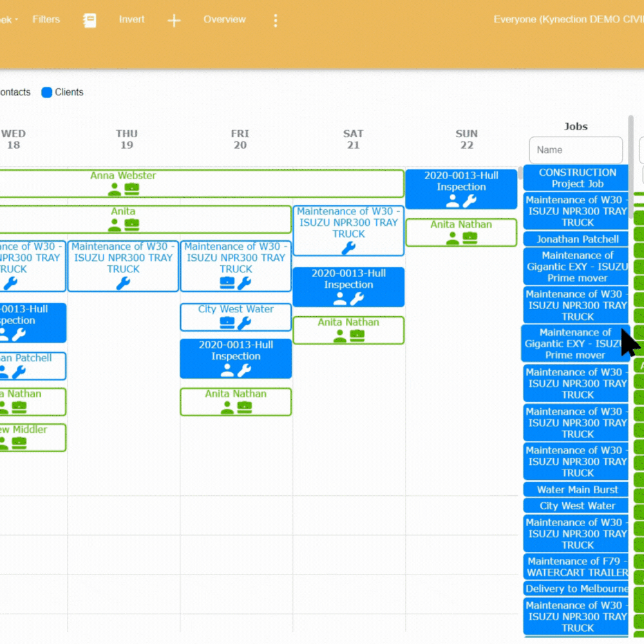Click the Jobs Name search field
Viewport: 644px width, 644px height.
575,150
